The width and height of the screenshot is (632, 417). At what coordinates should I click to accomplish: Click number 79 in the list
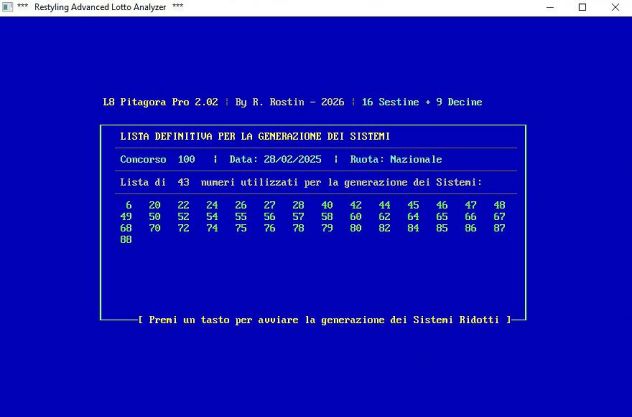pos(327,228)
